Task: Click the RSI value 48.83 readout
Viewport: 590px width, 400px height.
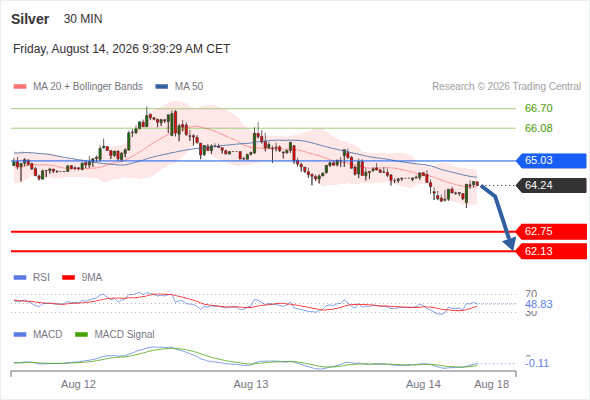Action: tap(539, 304)
